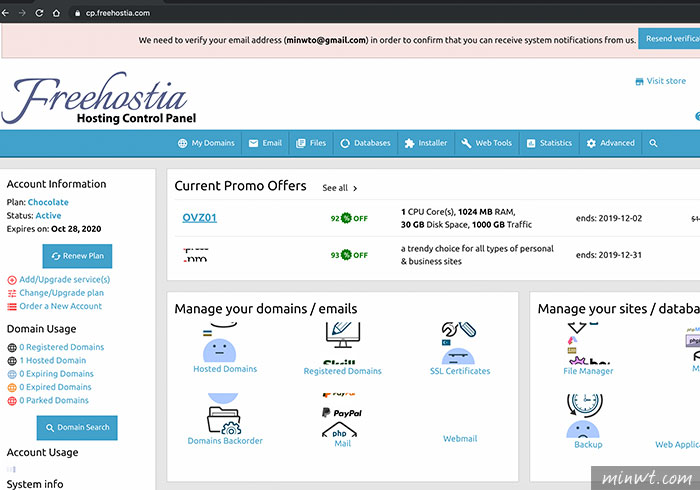Click the .nm domain promo logo
Viewport: 700px width, 490px height.
(x=196, y=255)
